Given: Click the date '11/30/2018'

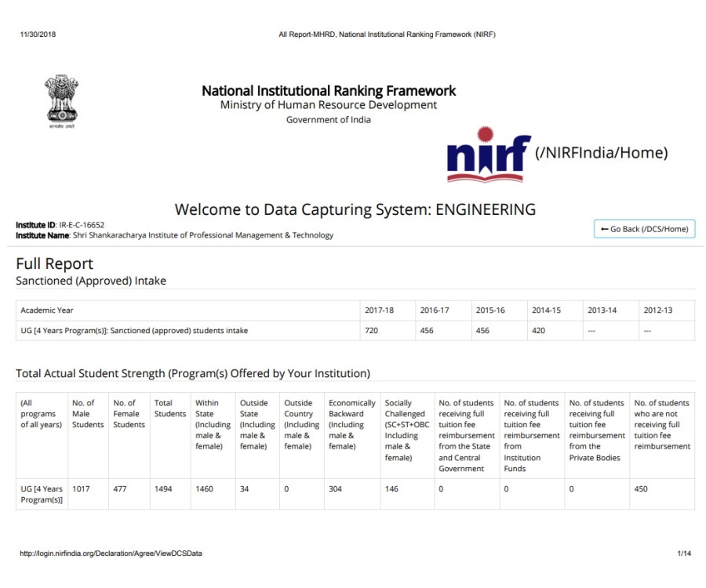Looking at the screenshot, I should coord(38,34).
